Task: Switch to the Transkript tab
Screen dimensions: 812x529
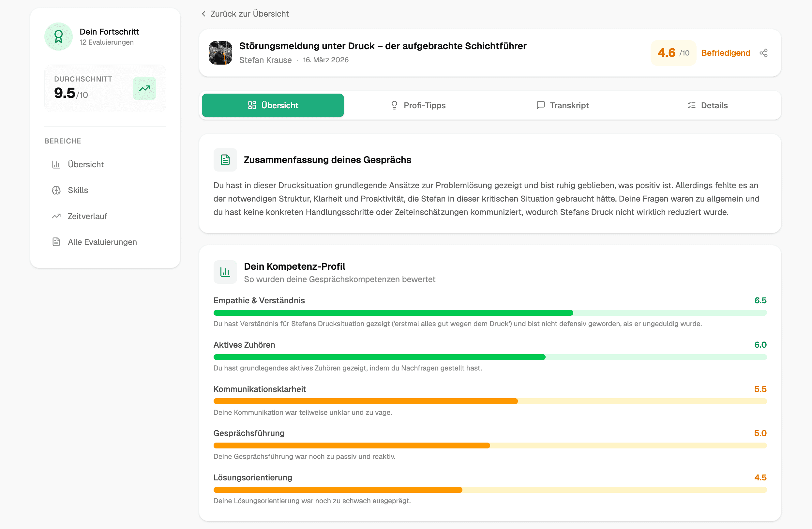Action: pos(562,105)
